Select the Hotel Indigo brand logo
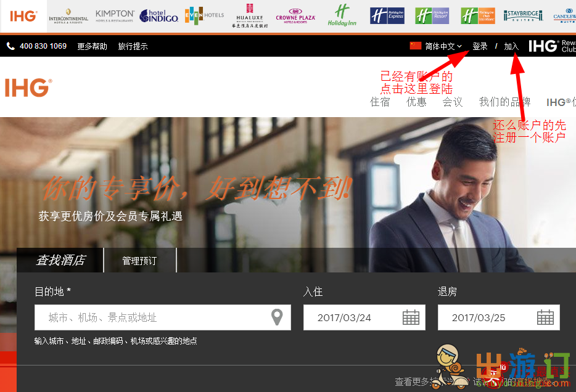 point(159,16)
